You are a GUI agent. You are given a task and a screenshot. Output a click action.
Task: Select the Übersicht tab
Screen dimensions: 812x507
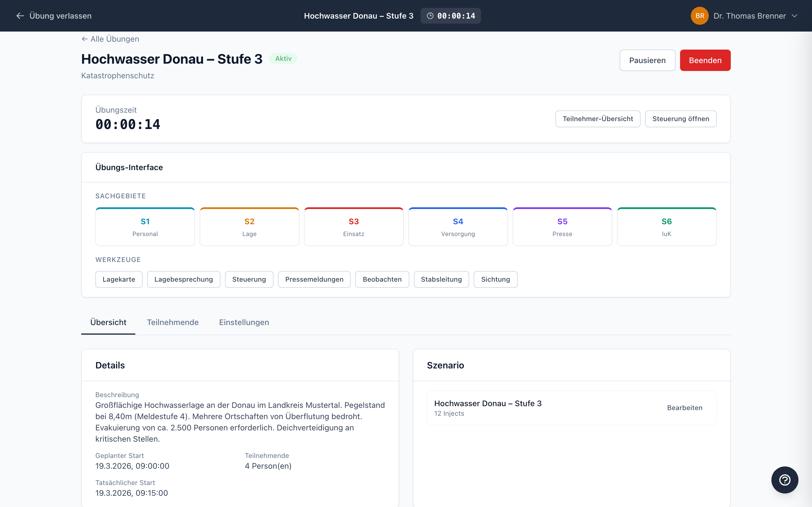click(108, 322)
